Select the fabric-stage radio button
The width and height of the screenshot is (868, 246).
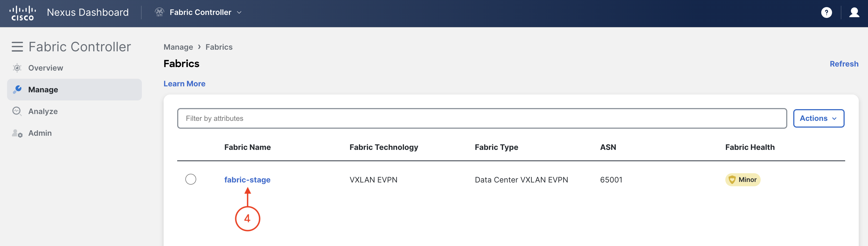click(x=191, y=179)
